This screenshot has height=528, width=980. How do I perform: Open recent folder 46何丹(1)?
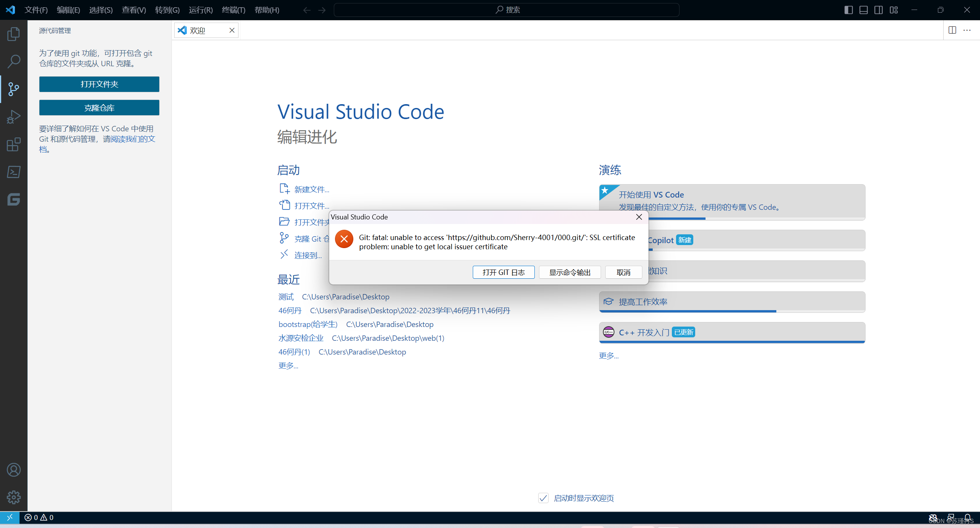click(294, 352)
